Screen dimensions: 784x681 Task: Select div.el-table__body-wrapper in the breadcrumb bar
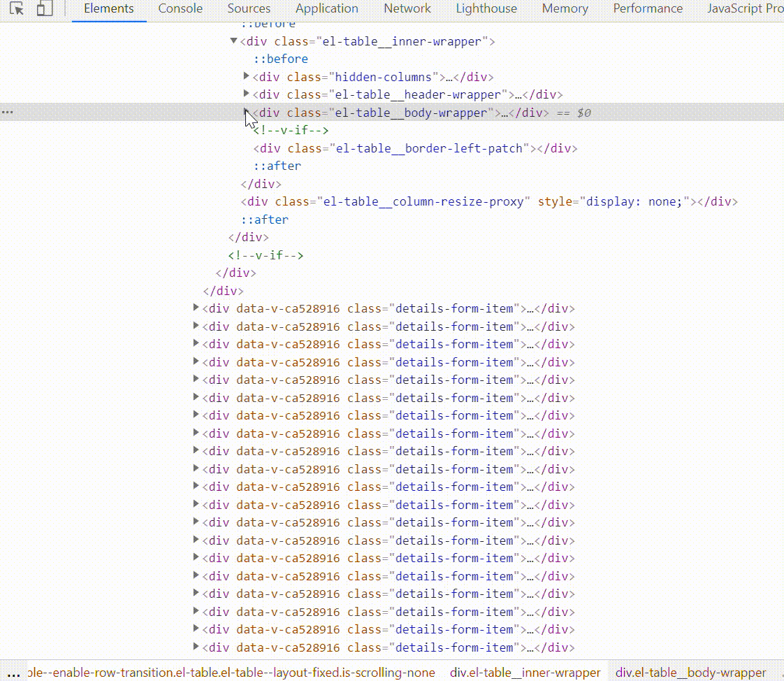pos(690,673)
